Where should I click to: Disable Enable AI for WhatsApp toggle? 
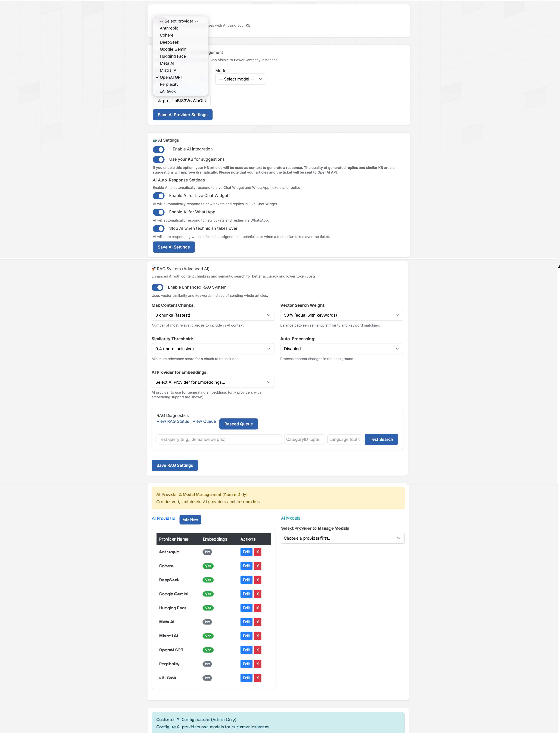click(159, 212)
